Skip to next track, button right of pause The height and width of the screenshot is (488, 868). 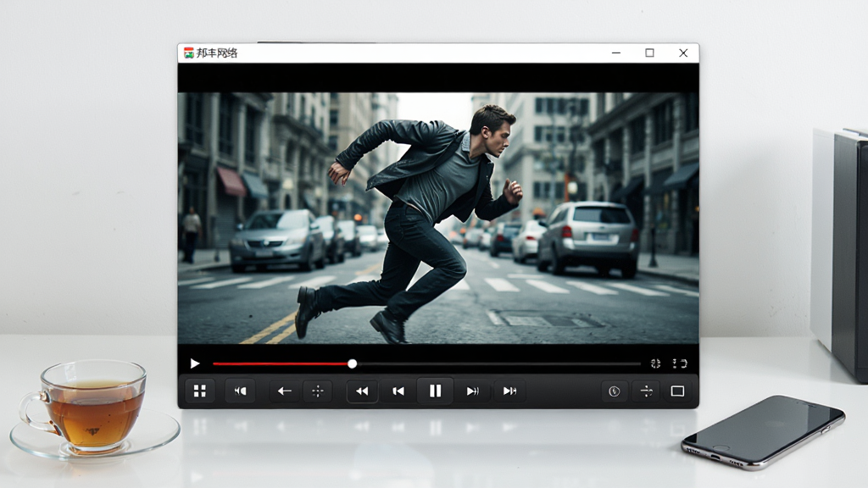pos(472,391)
